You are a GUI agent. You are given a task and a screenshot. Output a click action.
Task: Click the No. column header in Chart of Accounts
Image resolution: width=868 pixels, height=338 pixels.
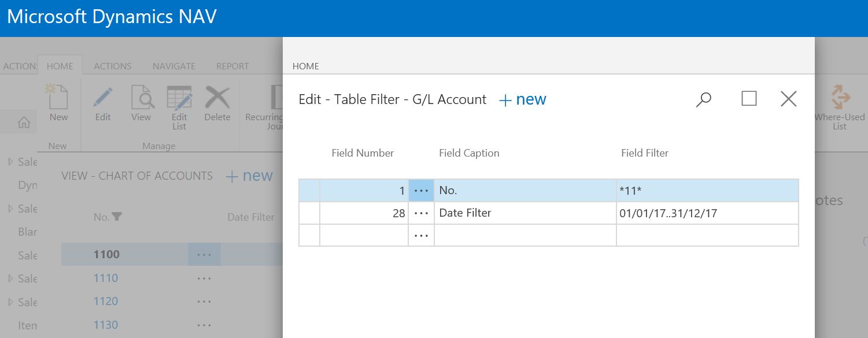[102, 217]
